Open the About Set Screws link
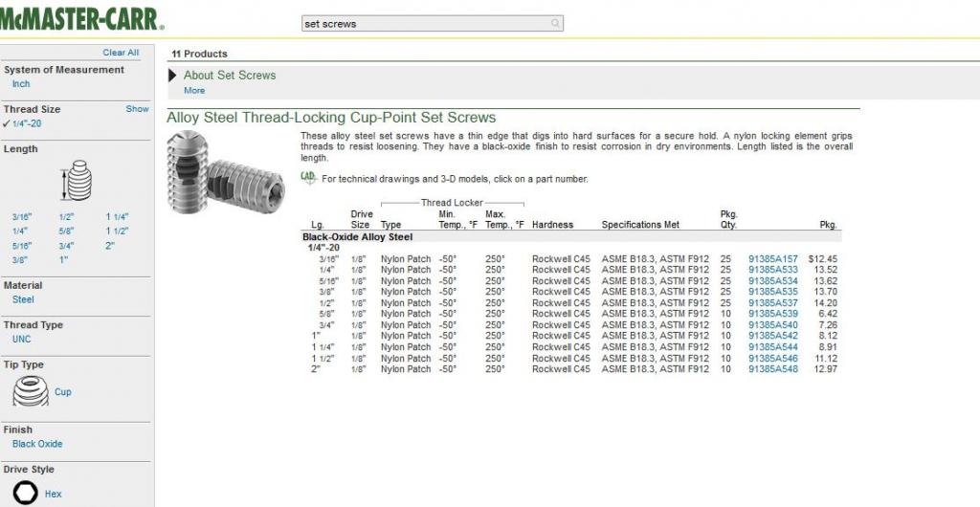This screenshot has height=507, width=980. point(230,75)
